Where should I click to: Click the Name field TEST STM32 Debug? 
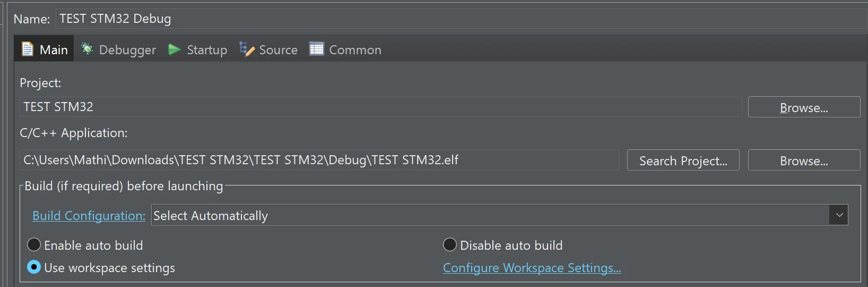click(x=461, y=19)
